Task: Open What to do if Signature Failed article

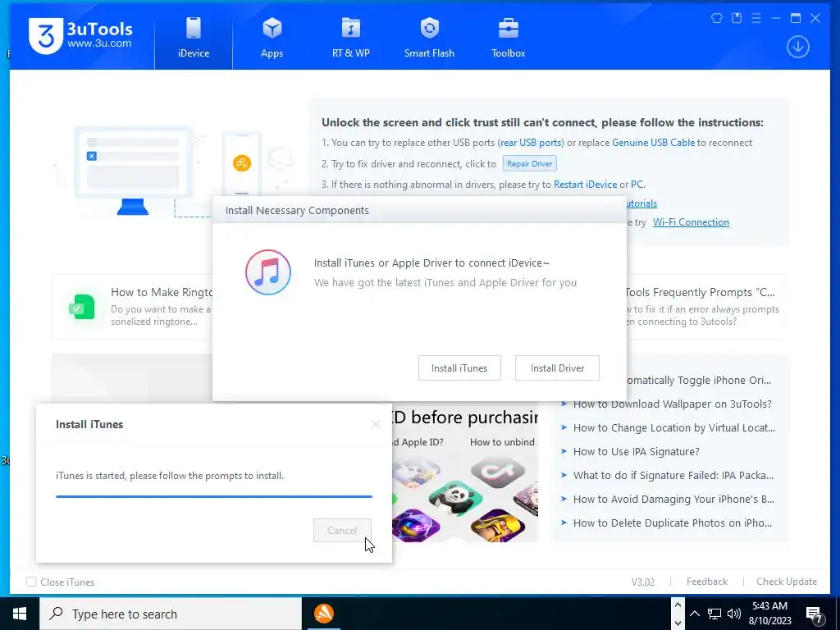Action: tap(673, 475)
